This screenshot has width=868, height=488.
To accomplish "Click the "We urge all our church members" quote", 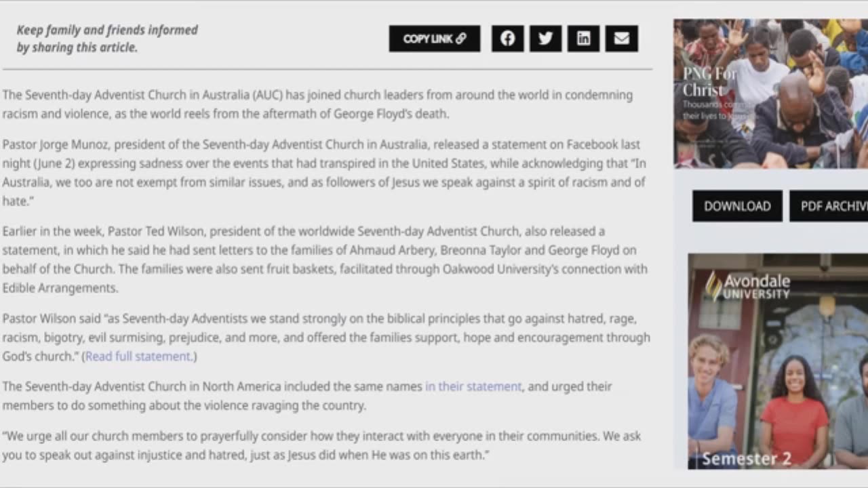I will click(x=321, y=445).
